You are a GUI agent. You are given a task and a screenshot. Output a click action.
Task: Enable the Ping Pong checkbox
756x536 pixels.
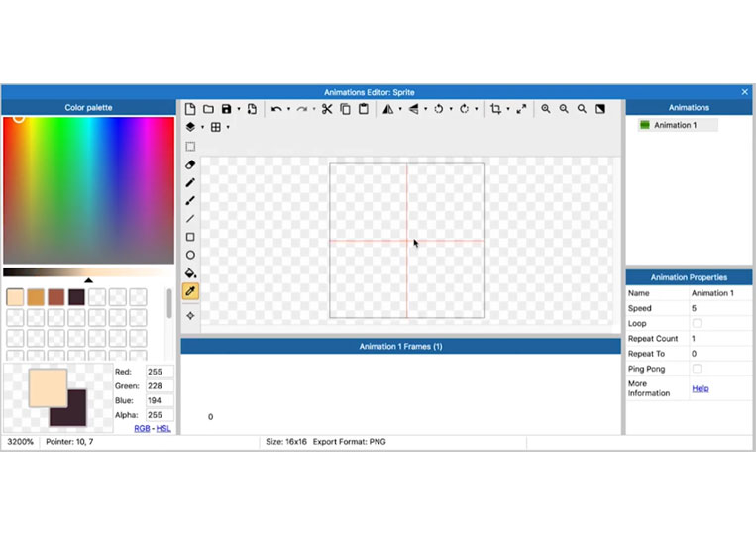pyautogui.click(x=697, y=369)
